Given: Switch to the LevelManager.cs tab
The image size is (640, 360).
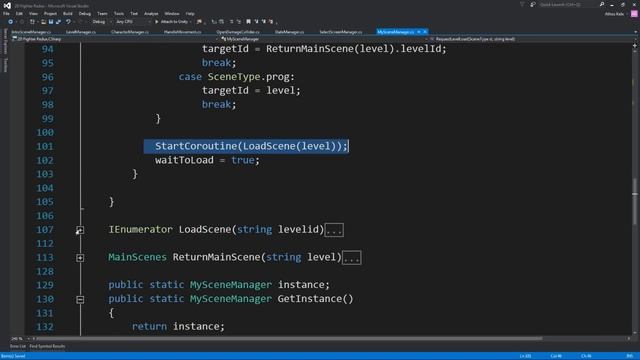Looking at the screenshot, I should [81, 32].
